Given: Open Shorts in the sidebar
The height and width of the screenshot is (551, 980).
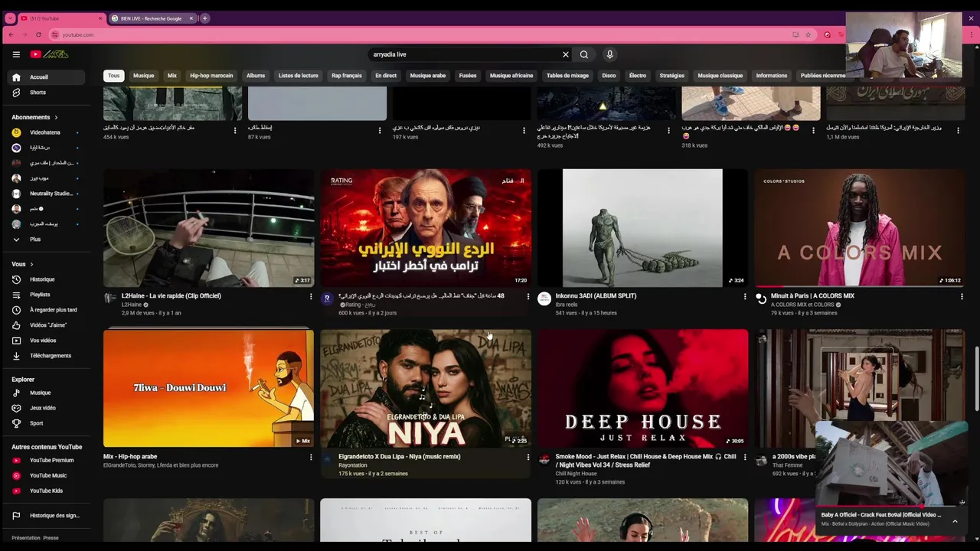Looking at the screenshot, I should pyautogui.click(x=47, y=93).
